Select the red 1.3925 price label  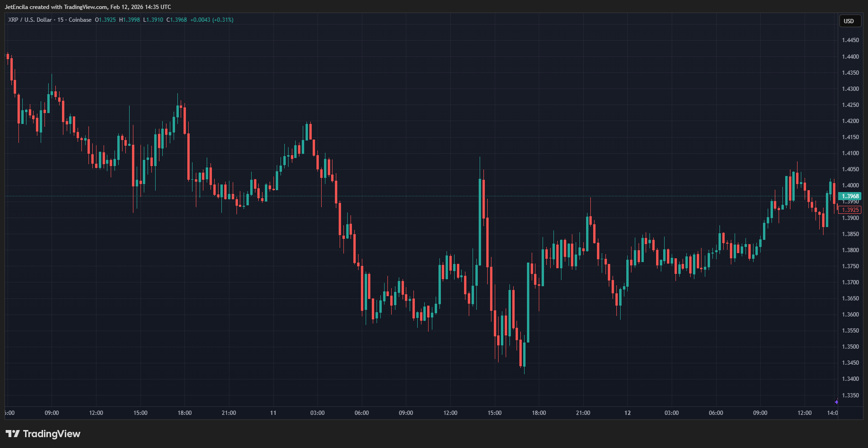coord(850,210)
